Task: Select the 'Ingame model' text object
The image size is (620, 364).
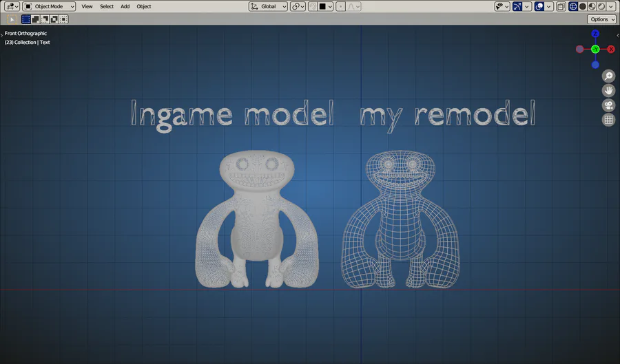Action: (x=233, y=115)
